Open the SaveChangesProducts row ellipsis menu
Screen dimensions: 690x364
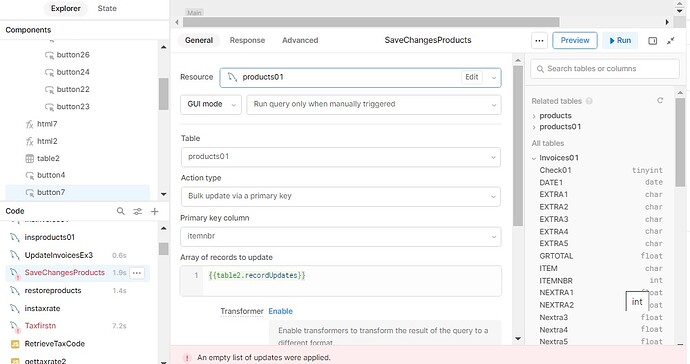coord(137,273)
